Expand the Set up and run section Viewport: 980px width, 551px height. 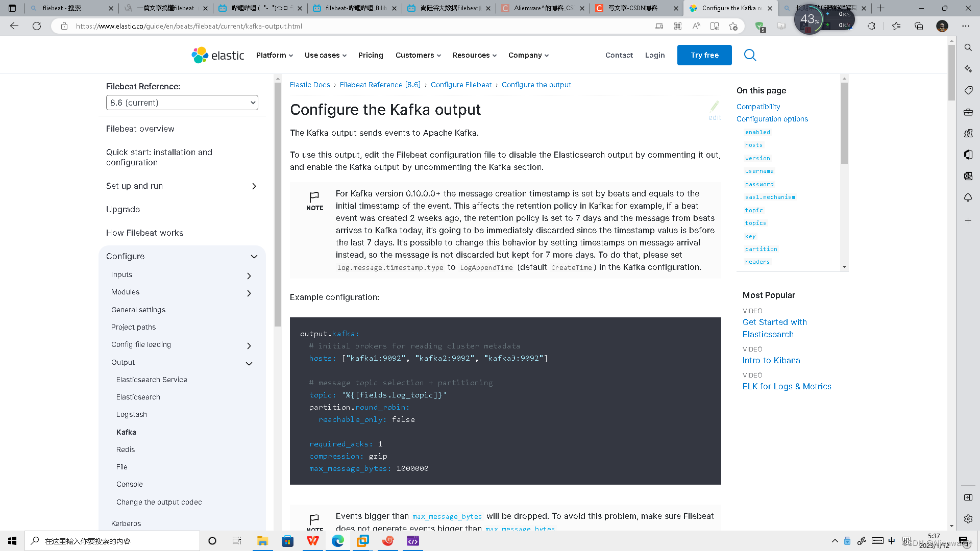pos(254,186)
